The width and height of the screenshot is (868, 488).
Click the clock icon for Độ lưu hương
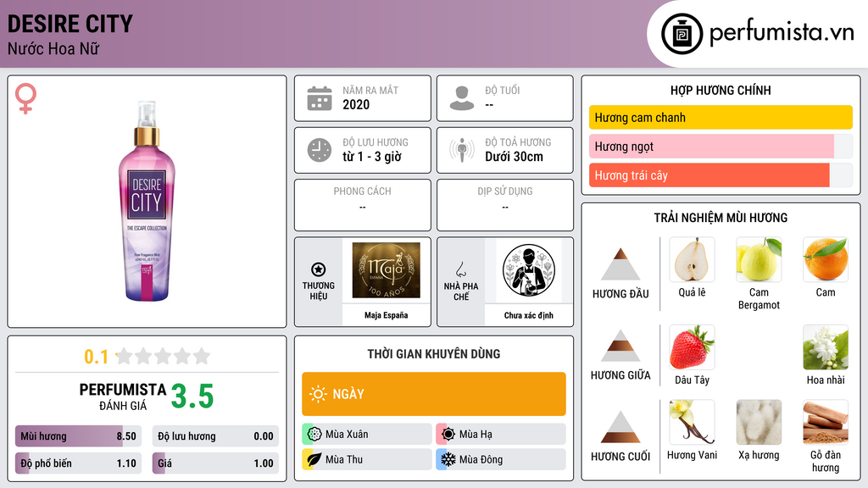click(x=320, y=150)
